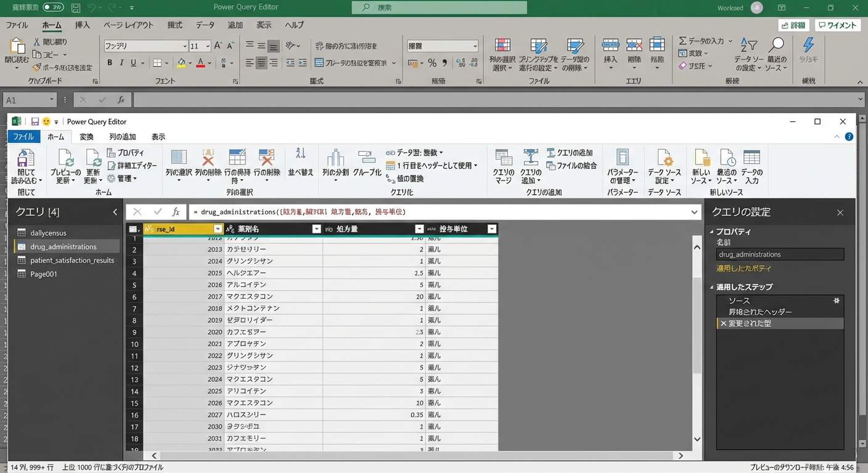Toggle Italic formatting in Excel ribbon
This screenshot has width=868, height=473.
[x=122, y=63]
